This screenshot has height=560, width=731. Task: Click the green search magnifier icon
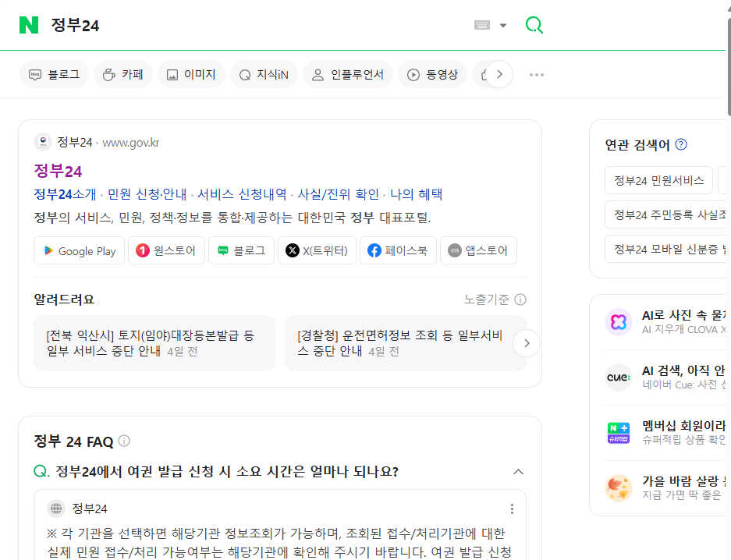534,25
